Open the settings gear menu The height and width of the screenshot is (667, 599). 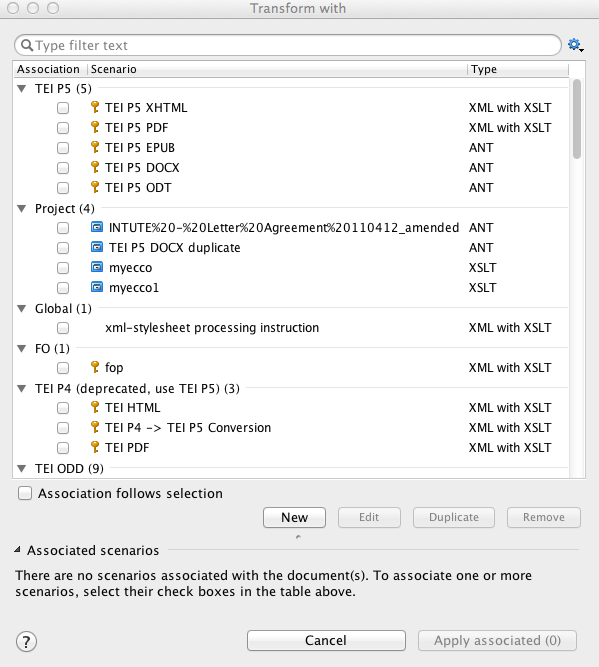[575, 45]
